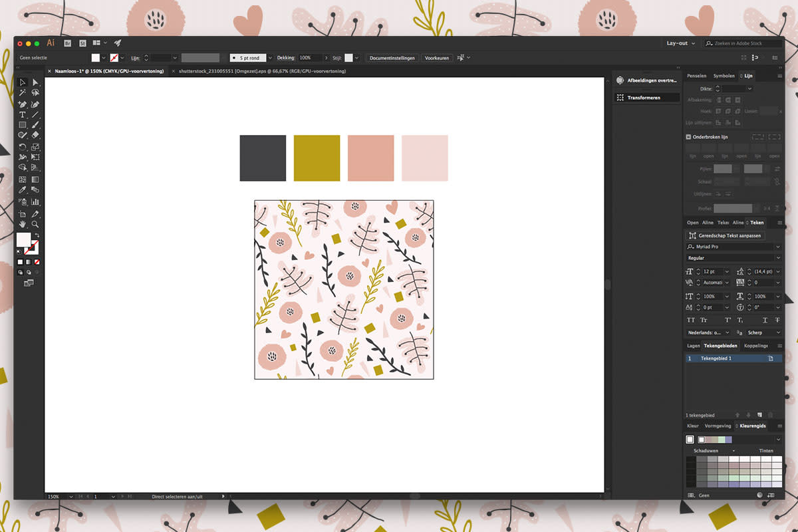
Task: Switch to the Kleur panel tab
Action: 693,426
